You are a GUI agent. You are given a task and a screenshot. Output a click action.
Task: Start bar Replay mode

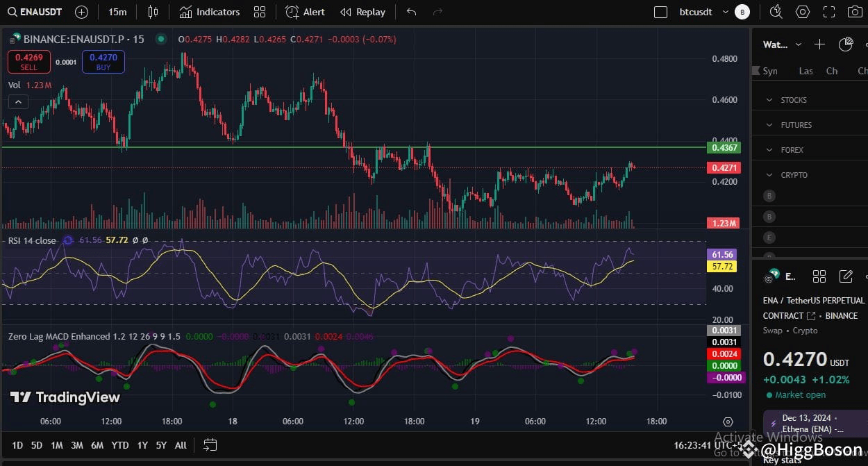click(x=362, y=12)
